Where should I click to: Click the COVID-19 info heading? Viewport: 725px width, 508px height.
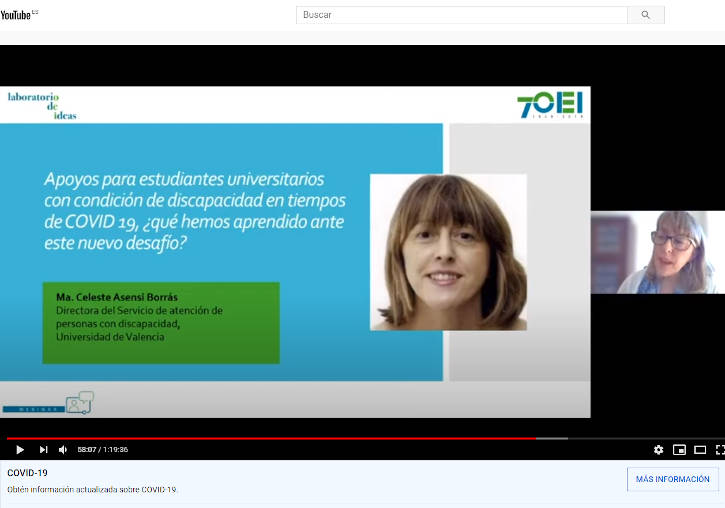27,473
